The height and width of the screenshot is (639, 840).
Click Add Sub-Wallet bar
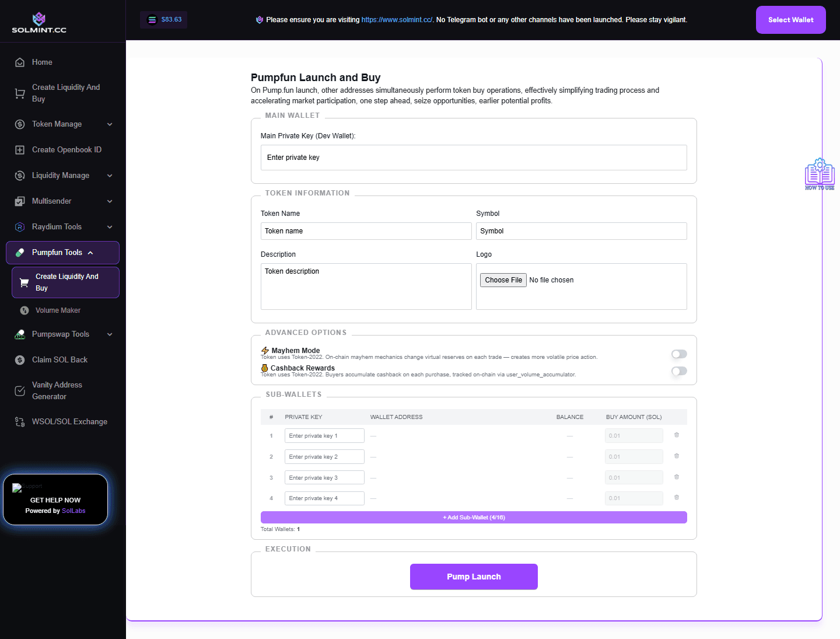pos(474,517)
